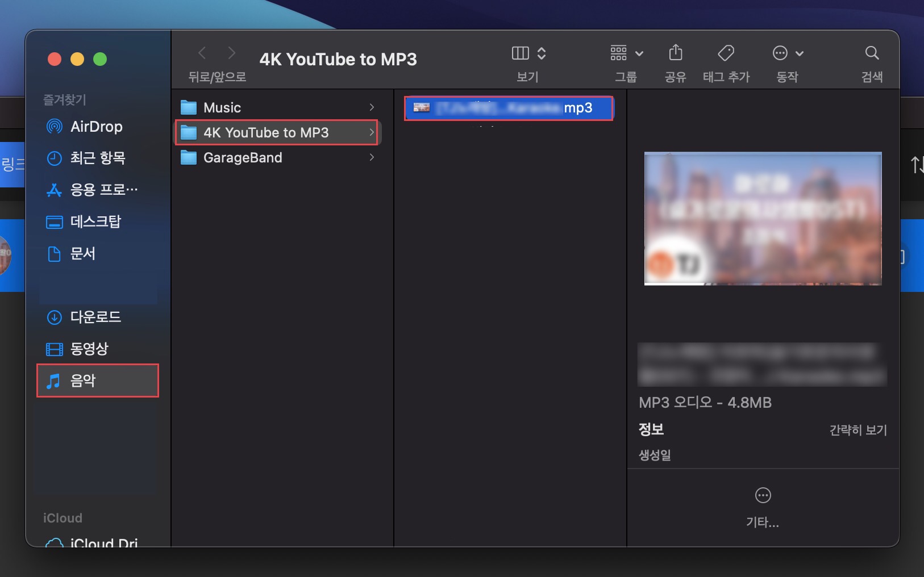Open iCloud Drive in sidebar
This screenshot has width=924, height=577.
[97, 542]
